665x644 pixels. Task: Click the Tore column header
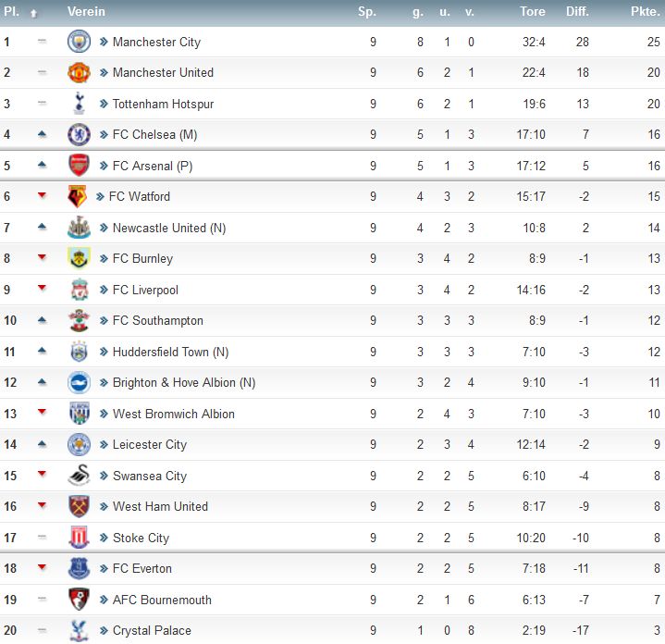tap(533, 11)
